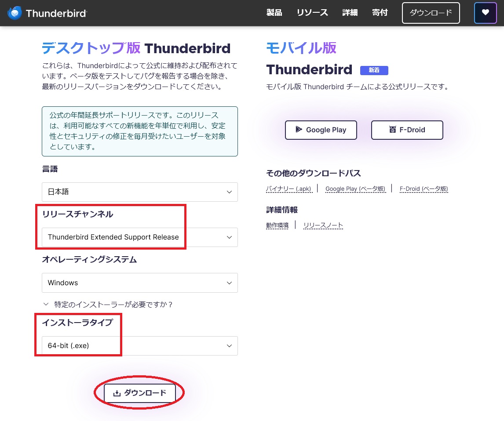504x421 pixels.
Task: Click the heart donate icon button
Action: click(x=485, y=13)
